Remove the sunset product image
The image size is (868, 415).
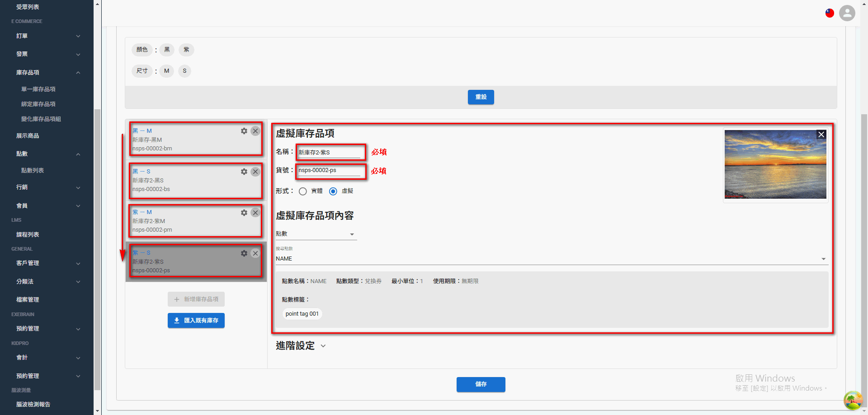(x=821, y=135)
